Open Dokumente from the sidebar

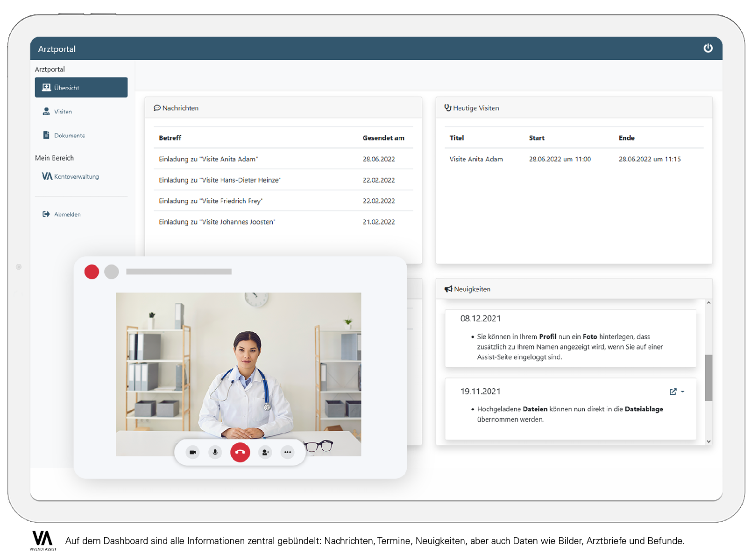[x=69, y=135]
